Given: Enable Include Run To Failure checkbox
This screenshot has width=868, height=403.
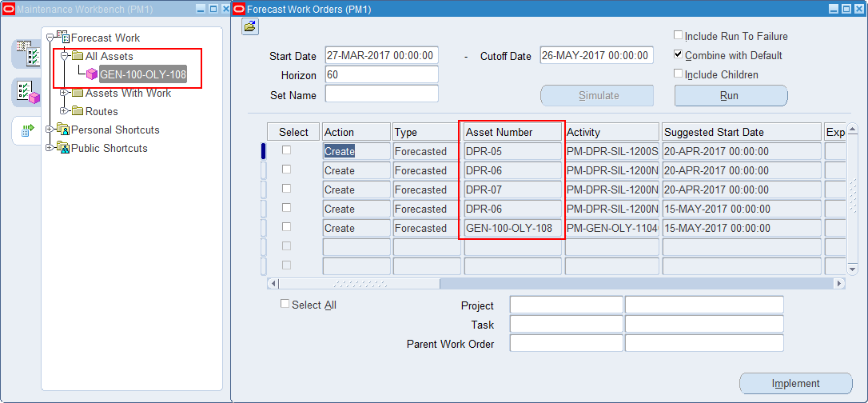Looking at the screenshot, I should point(678,35).
